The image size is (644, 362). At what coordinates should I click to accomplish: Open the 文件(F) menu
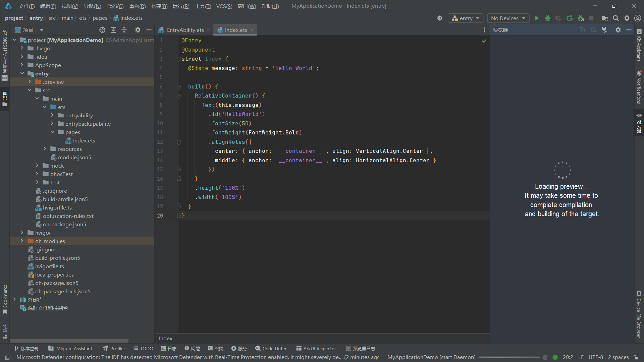pyautogui.click(x=26, y=6)
